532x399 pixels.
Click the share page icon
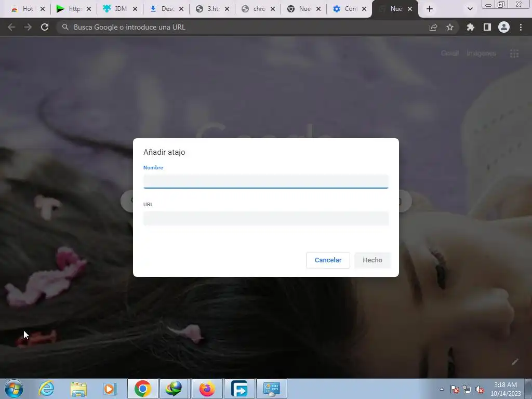click(x=433, y=27)
